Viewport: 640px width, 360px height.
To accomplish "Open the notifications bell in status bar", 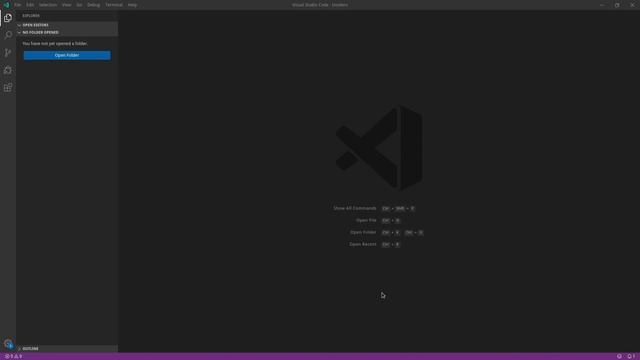I will coord(631,356).
